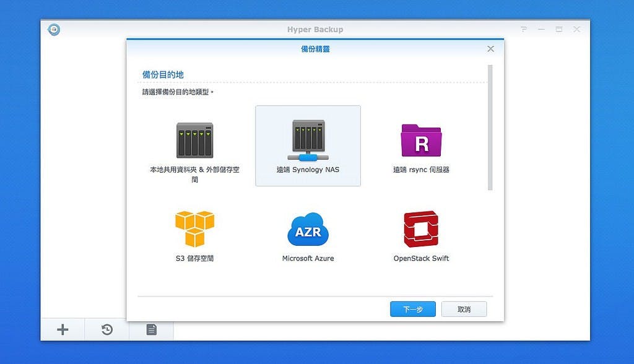This screenshot has width=634, height=364.
Task: Click the 遠端 Synology NAS label
Action: 308,170
